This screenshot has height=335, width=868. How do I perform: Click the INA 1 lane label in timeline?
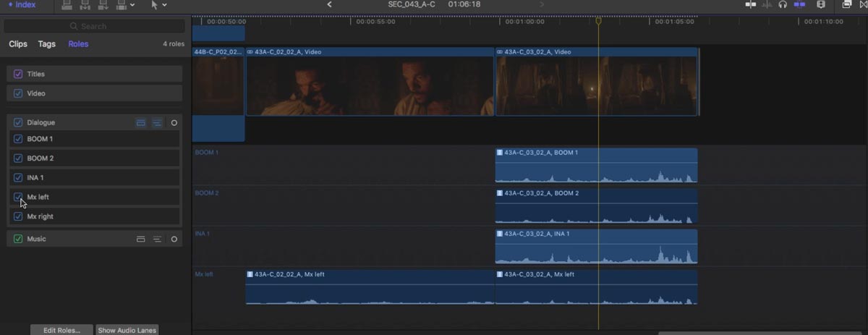click(202, 234)
